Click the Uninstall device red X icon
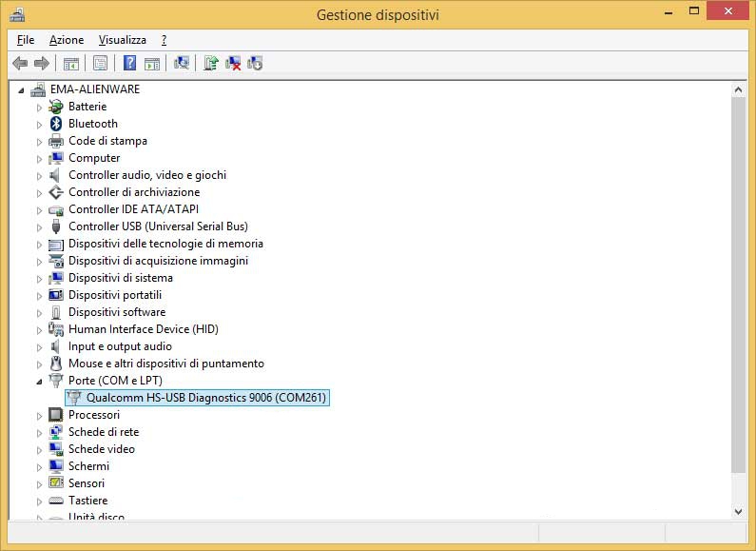The height and width of the screenshot is (551, 756). [233, 64]
